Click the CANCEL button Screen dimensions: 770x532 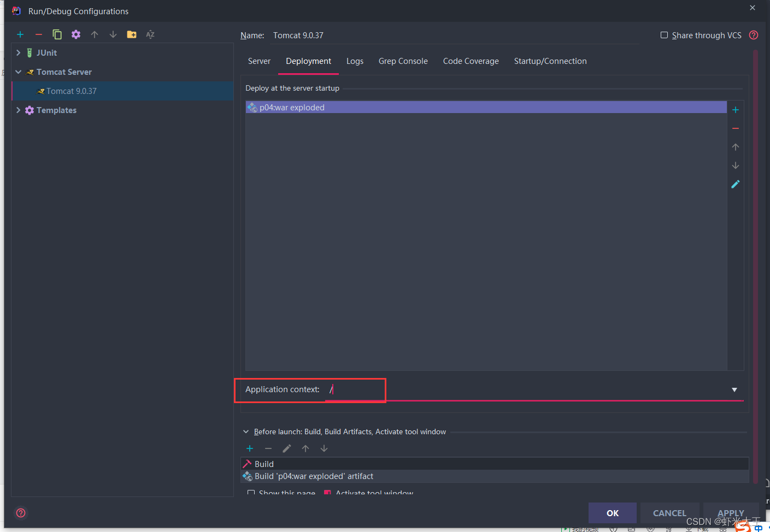669,513
